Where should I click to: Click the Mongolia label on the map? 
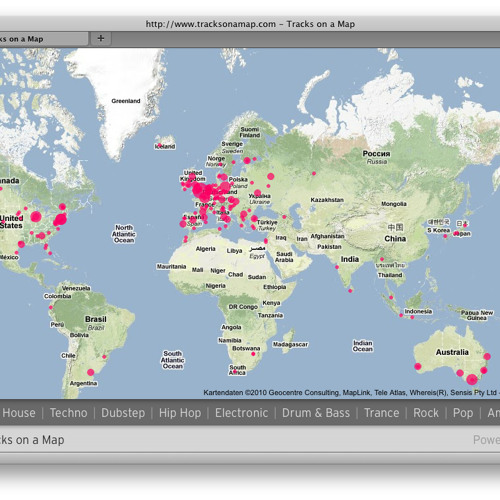(x=394, y=204)
